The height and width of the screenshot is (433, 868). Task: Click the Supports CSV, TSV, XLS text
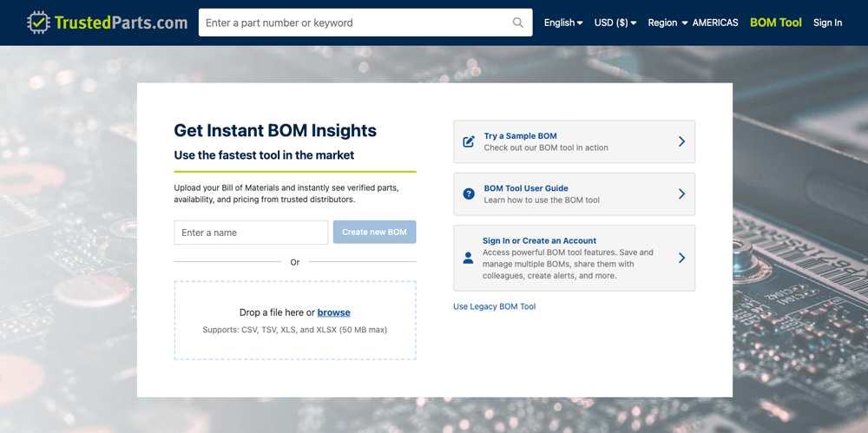point(295,330)
